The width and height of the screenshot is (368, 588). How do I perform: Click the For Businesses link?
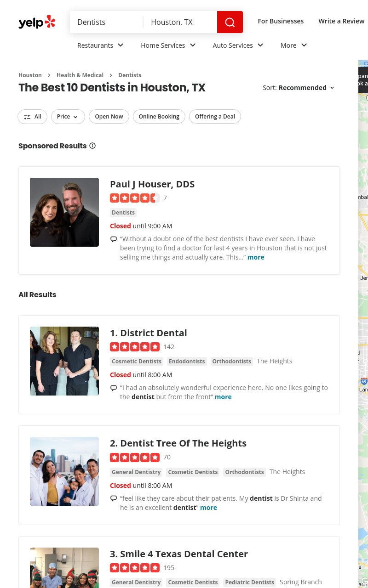[281, 21]
